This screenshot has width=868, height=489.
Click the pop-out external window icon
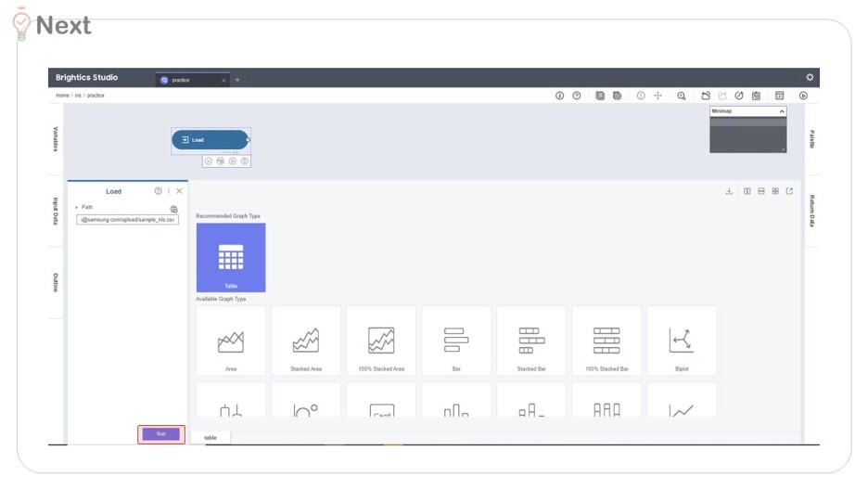point(790,192)
